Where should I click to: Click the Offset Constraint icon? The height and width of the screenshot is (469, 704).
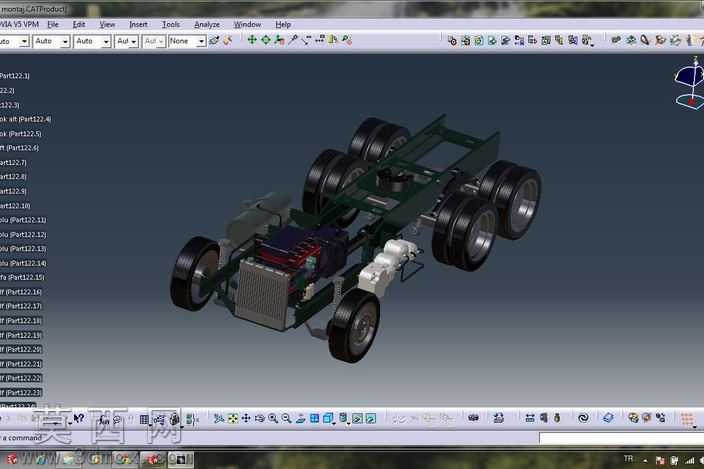point(645,40)
